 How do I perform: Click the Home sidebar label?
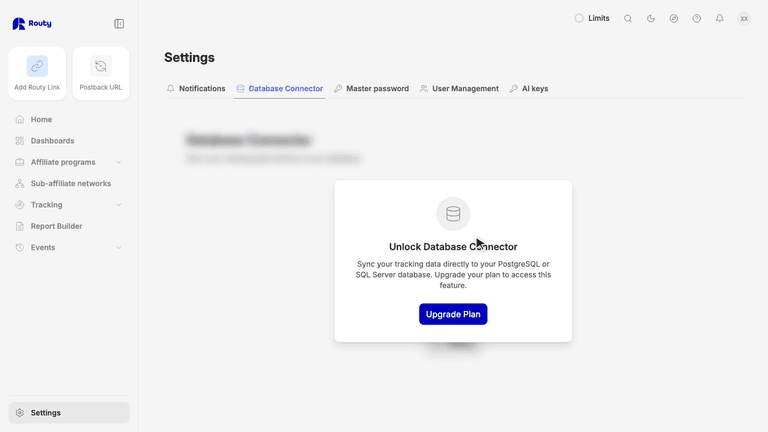(41, 120)
